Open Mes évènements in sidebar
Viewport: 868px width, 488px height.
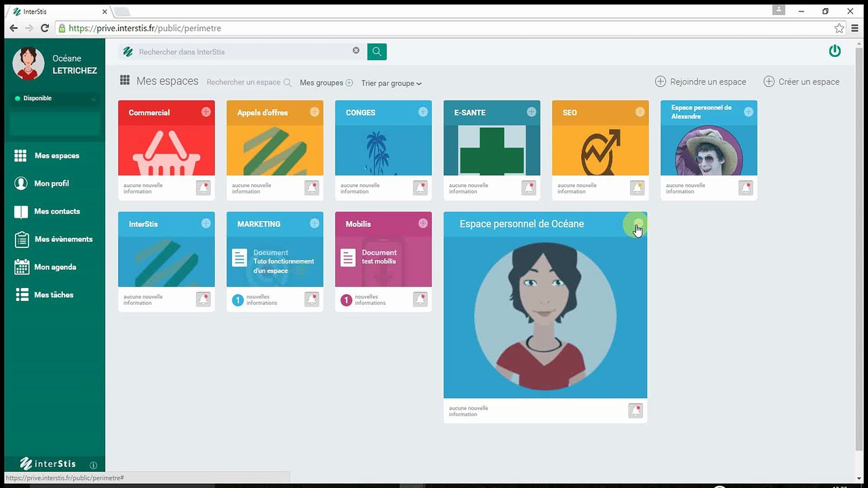point(53,239)
